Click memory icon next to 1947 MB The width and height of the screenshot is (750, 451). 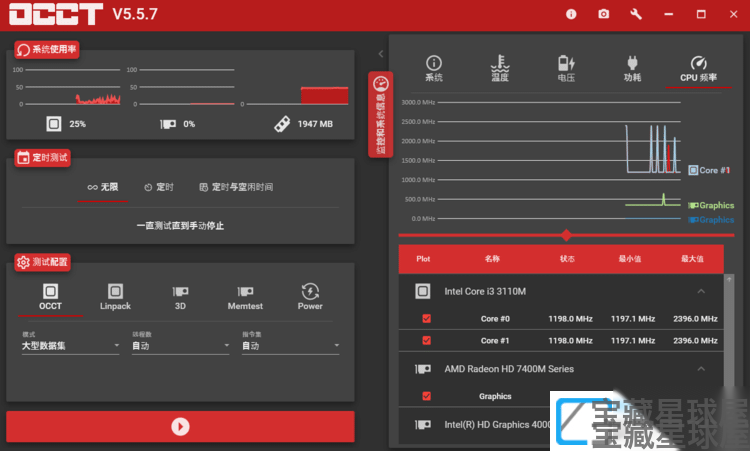tap(282, 124)
